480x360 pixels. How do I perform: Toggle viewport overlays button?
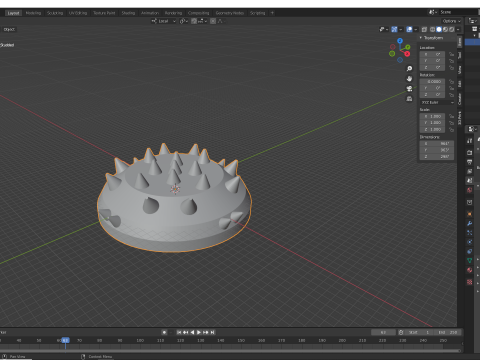pyautogui.click(x=409, y=29)
